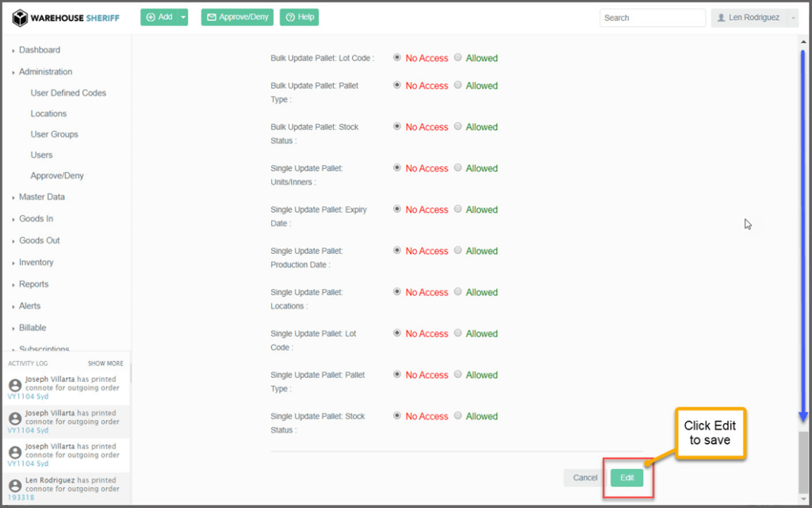Screen dimensions: 812x508
Task: Click the question mark Help icon
Action: click(290, 17)
